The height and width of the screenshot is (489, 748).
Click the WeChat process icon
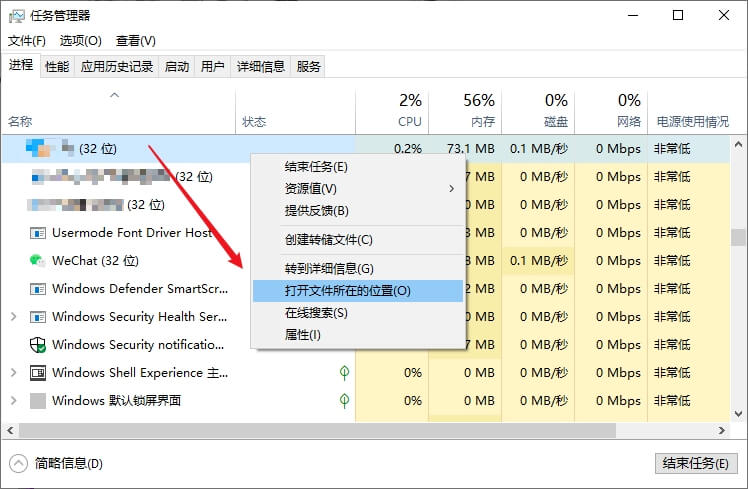coord(37,260)
